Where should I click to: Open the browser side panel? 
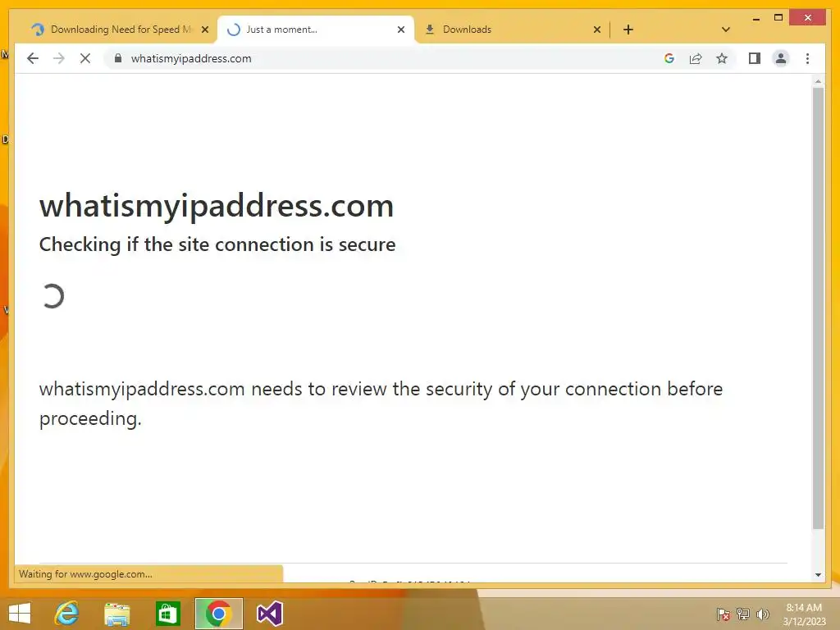[x=755, y=58]
